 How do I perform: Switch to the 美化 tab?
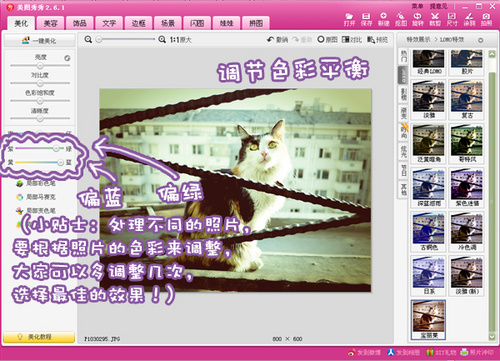(x=21, y=23)
